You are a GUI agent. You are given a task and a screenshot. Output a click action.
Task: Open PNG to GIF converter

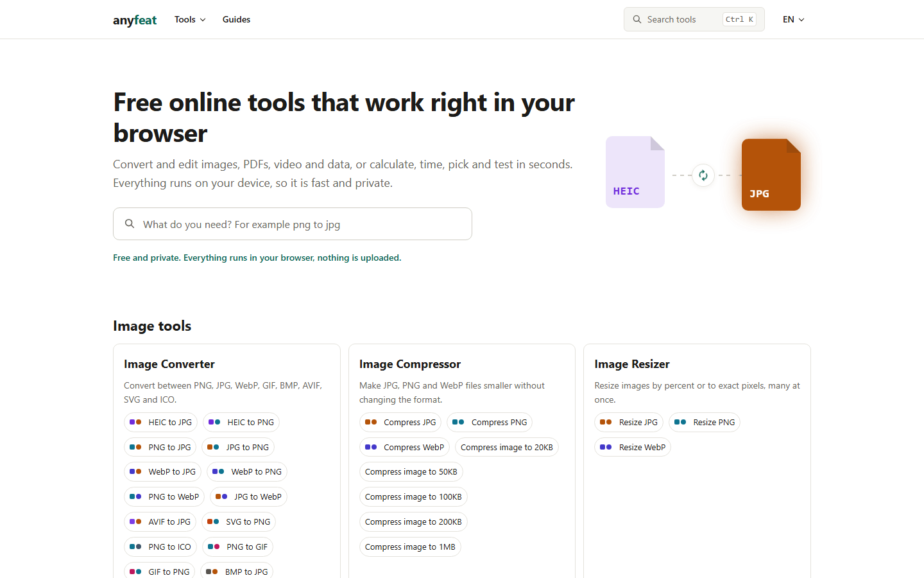point(237,547)
